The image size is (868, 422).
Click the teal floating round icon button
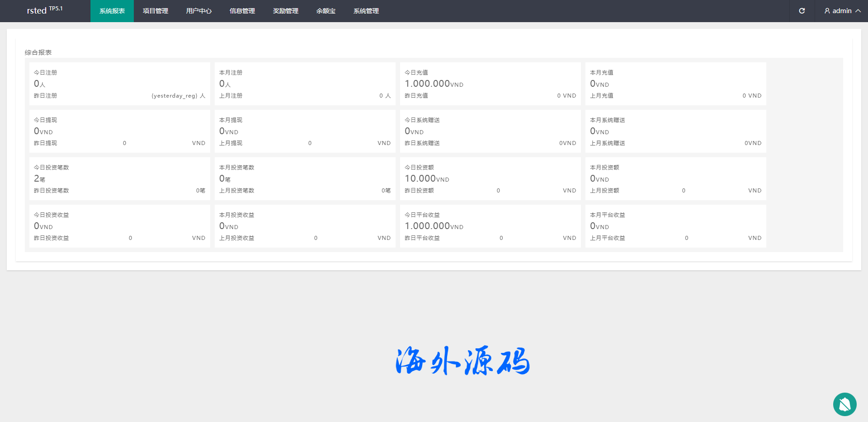point(844,404)
